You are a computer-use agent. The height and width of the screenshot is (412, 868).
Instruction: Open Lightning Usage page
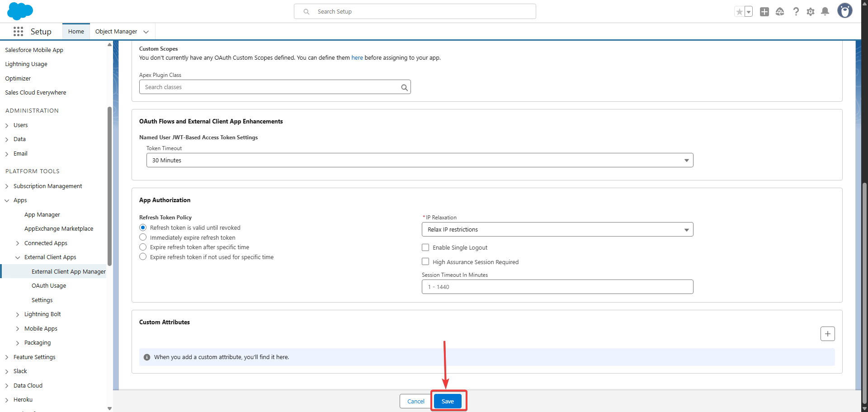[x=26, y=64]
